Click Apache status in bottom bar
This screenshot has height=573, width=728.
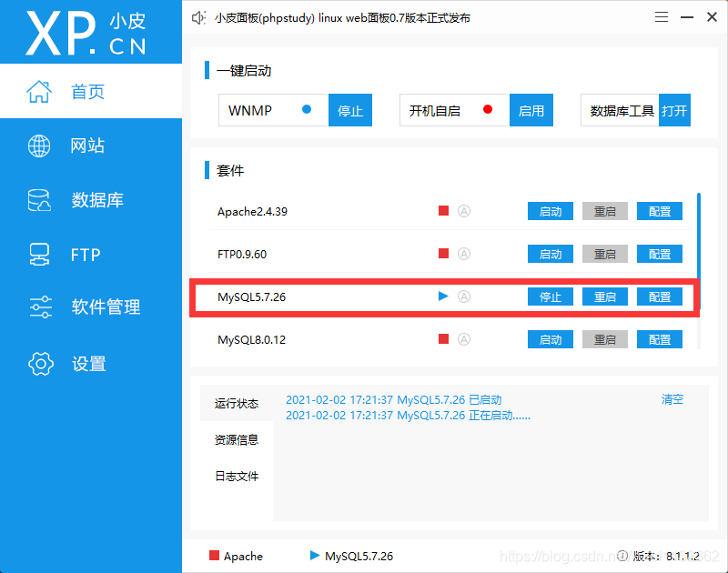236,556
